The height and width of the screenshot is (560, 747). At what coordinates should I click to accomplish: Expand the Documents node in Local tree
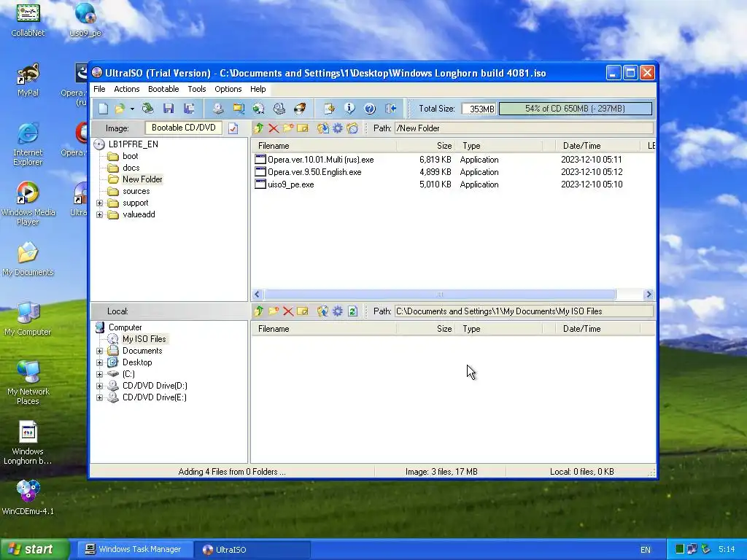coord(99,351)
